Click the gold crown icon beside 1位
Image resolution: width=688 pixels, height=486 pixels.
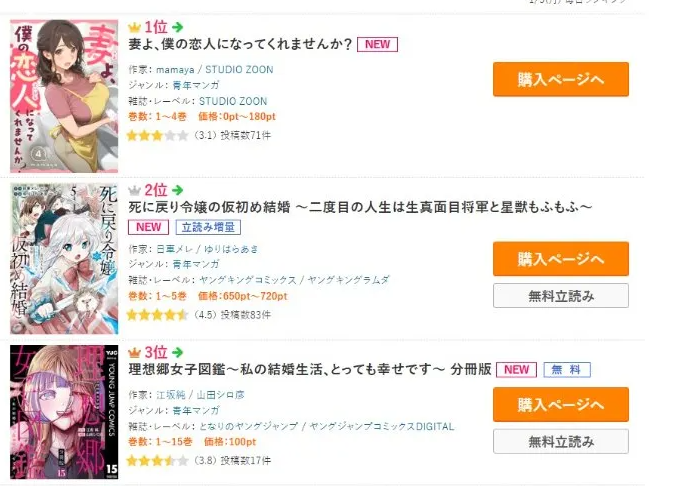point(134,28)
